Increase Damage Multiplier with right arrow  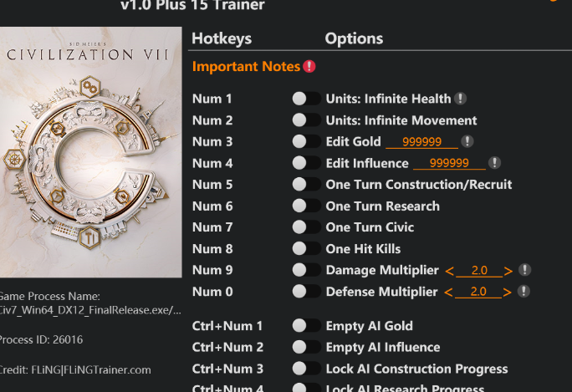click(x=508, y=271)
